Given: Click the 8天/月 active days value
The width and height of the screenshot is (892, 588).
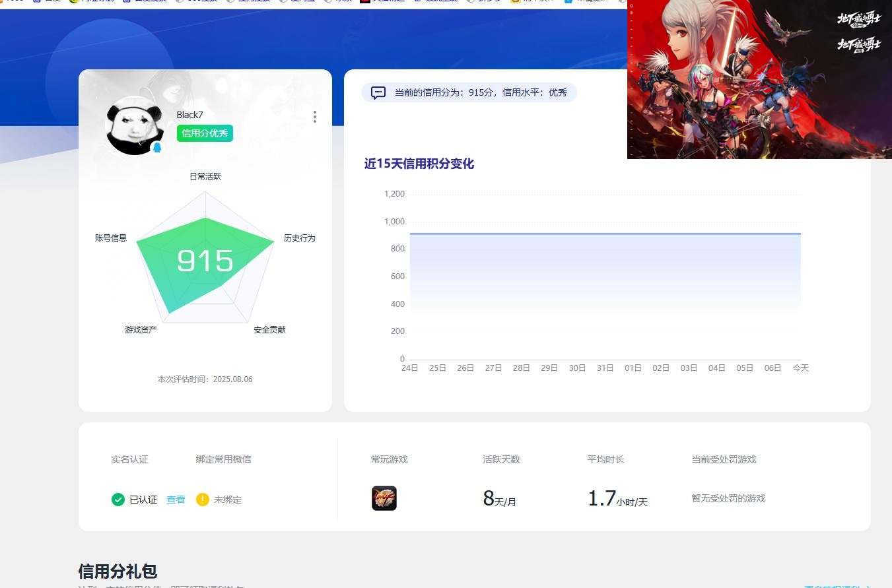Looking at the screenshot, I should (x=500, y=499).
